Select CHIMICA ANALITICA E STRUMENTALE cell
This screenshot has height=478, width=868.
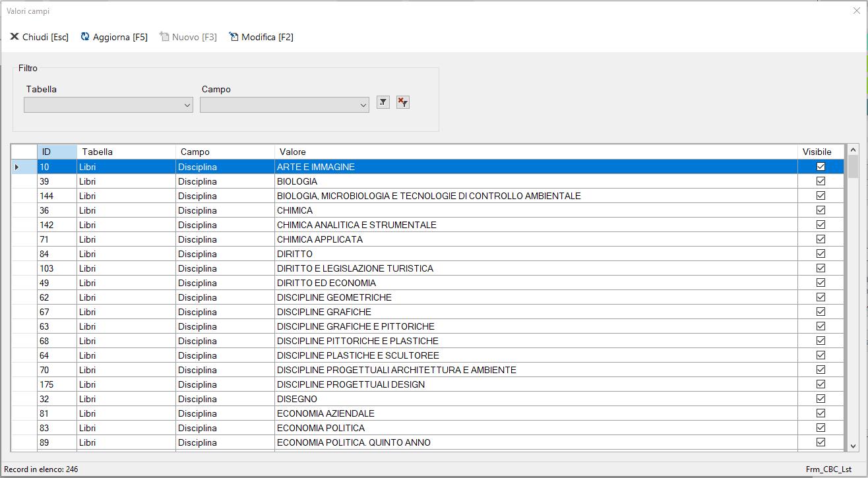tap(536, 225)
